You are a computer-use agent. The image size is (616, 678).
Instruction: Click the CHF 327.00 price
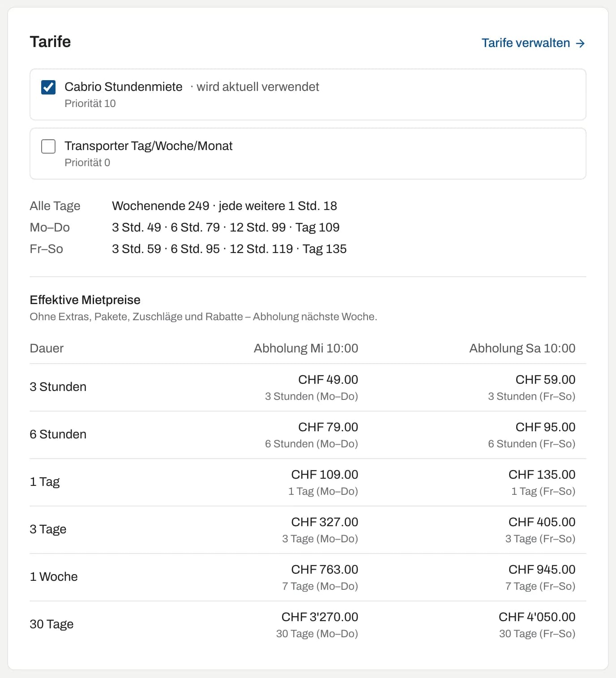(325, 522)
